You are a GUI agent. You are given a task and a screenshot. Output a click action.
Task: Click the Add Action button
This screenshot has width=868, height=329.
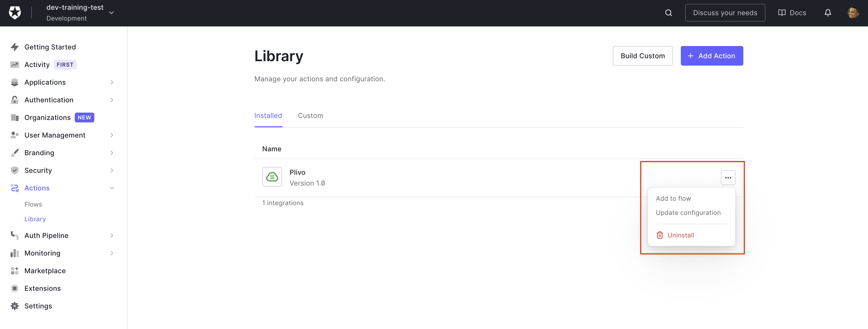coord(711,56)
